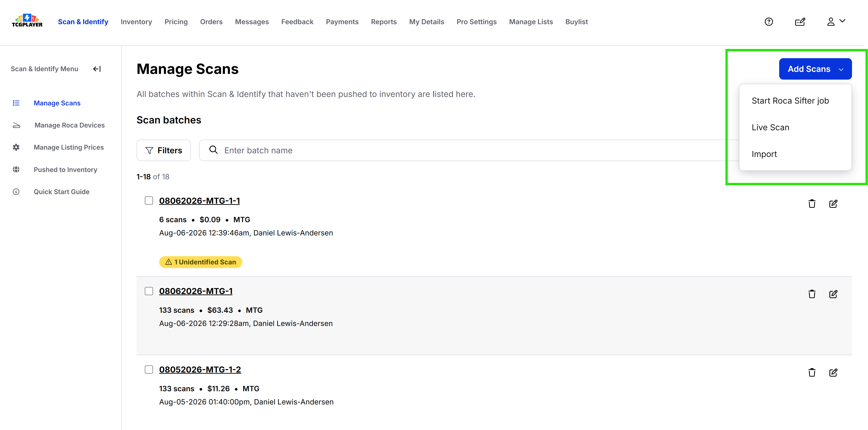Go to Inventory tab

click(x=136, y=22)
